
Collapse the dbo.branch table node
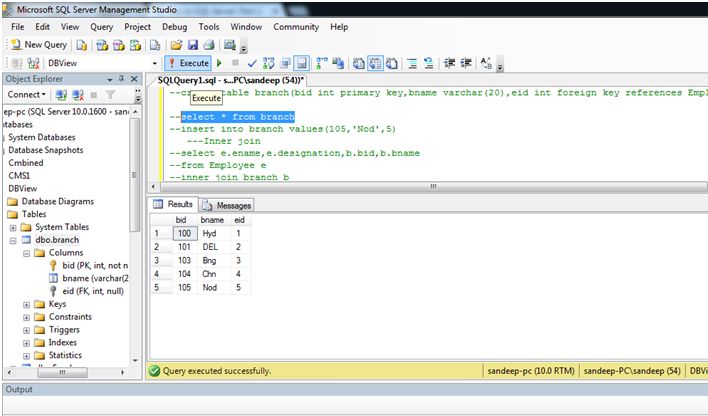point(12,240)
